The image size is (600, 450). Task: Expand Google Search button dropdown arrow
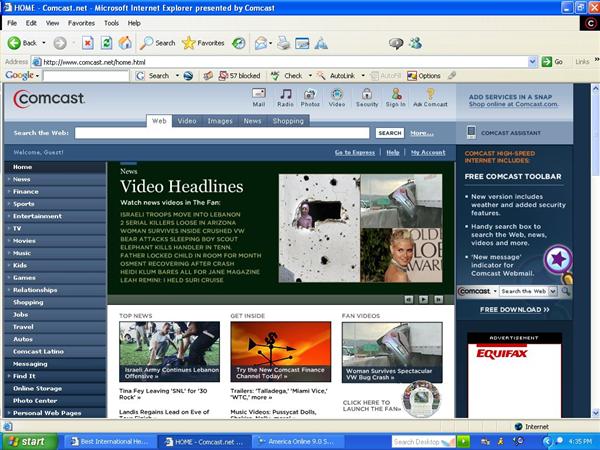tap(177, 76)
